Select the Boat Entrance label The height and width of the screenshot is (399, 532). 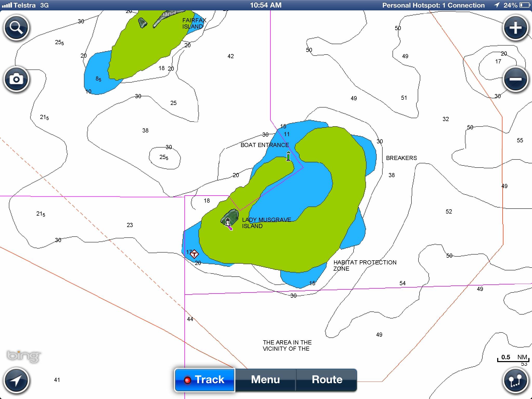click(x=264, y=145)
